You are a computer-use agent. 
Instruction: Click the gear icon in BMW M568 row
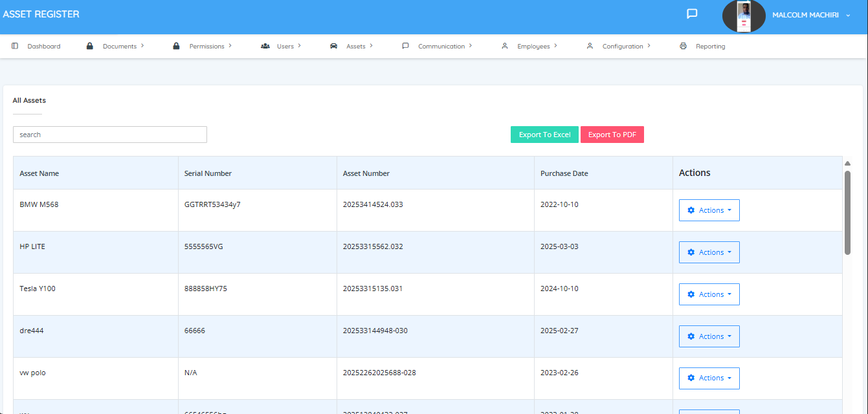(x=691, y=210)
